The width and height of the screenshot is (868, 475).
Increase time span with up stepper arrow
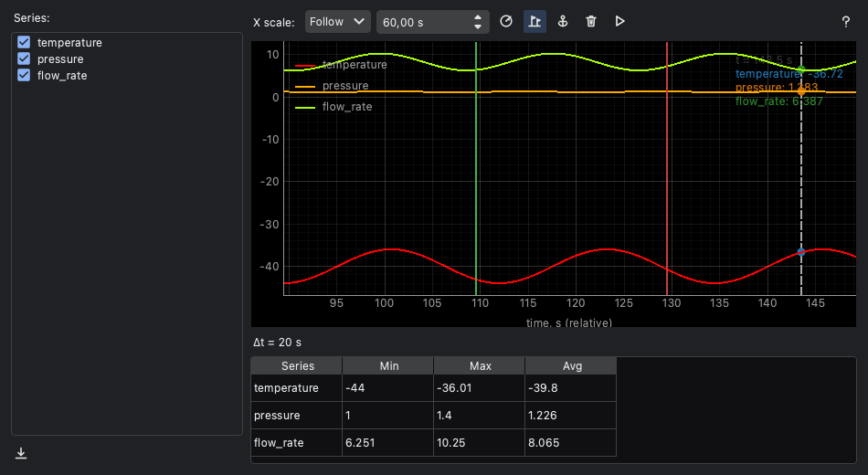[x=478, y=17]
